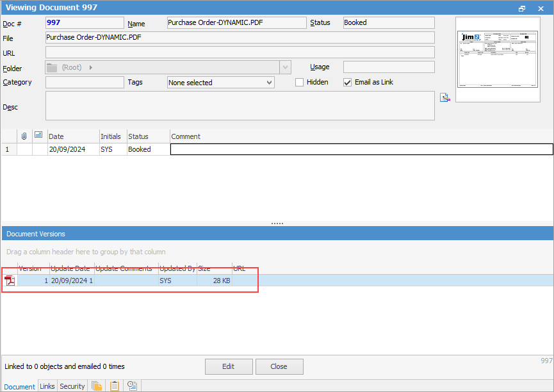Click the Desc text area
Screen dimensions: 554x392
click(x=240, y=106)
